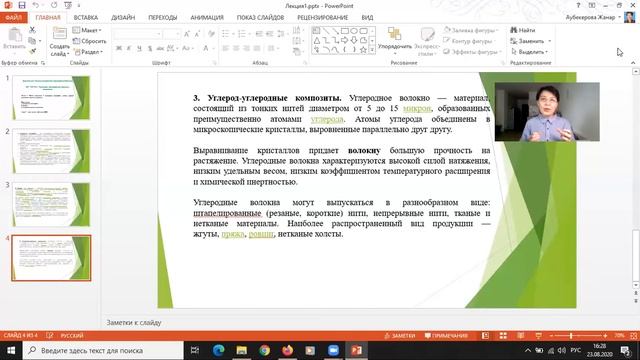The image size is (640, 360).
Task: Follow the микрон hyperlink on the slide
Action: tap(417, 109)
